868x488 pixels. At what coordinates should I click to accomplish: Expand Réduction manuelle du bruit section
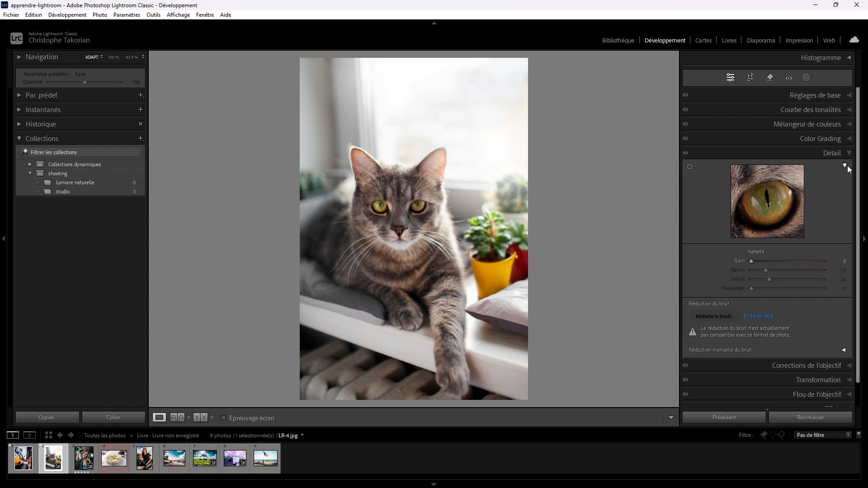pos(843,350)
